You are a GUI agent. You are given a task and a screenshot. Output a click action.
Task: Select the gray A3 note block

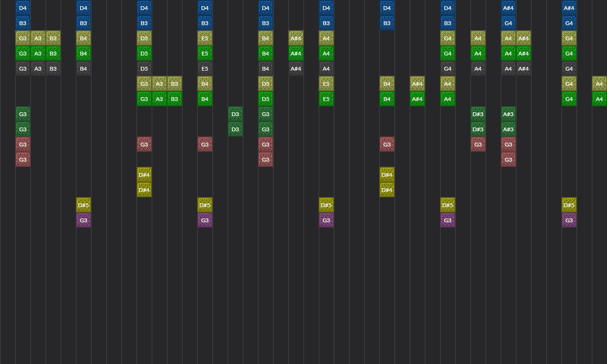[x=38, y=69]
